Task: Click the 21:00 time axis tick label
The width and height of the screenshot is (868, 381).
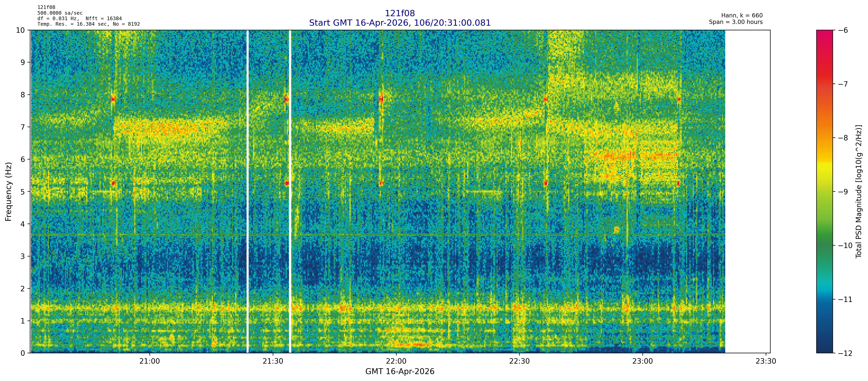Action: tap(150, 361)
